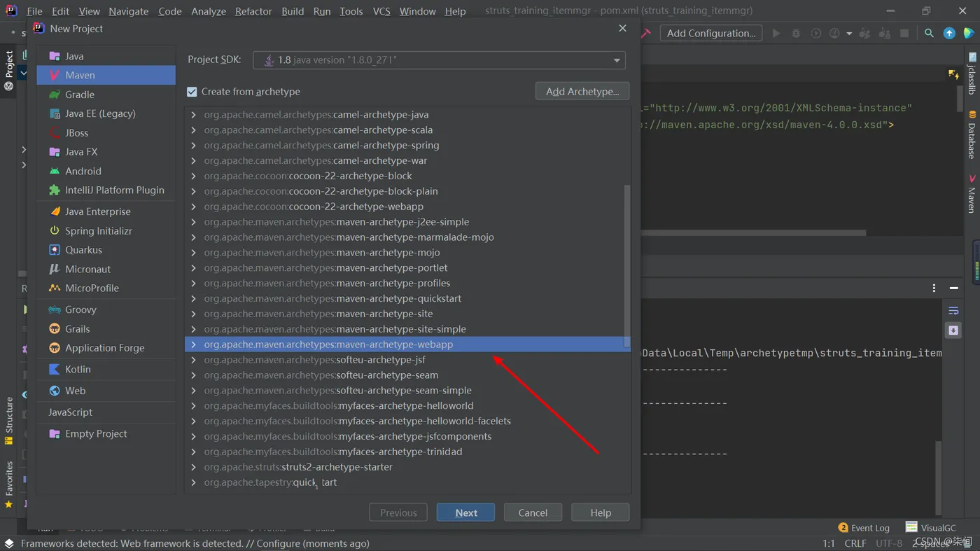
Task: Expand cocoon-22-archetype-webapp node
Action: point(193,207)
